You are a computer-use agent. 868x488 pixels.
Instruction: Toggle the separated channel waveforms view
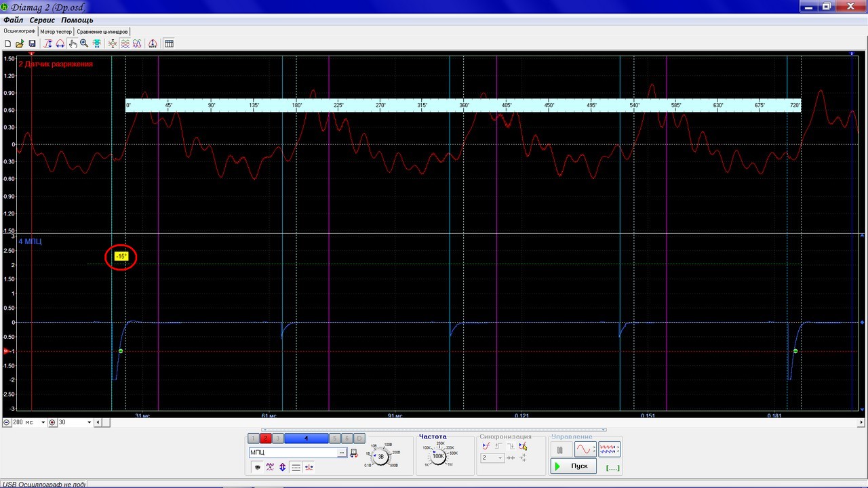pos(125,43)
